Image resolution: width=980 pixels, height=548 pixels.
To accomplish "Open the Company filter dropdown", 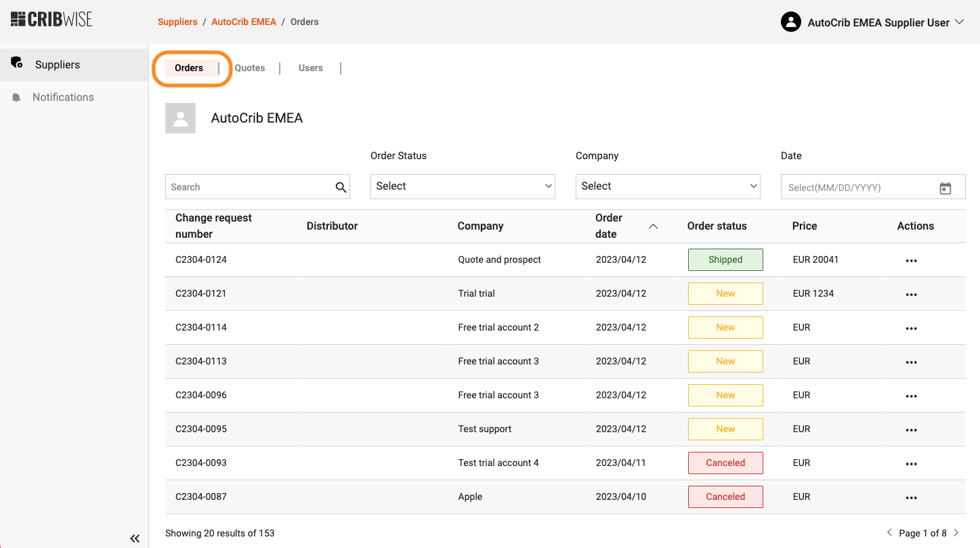I will point(668,186).
